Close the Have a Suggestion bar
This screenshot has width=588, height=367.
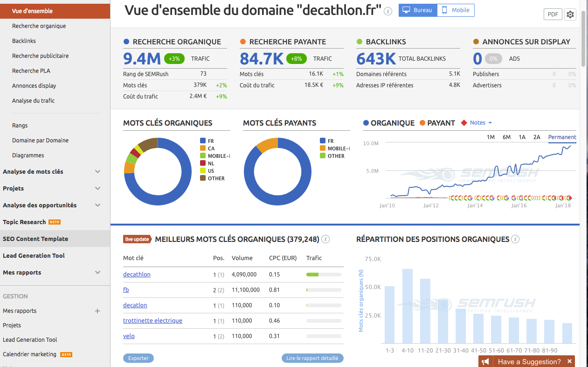tap(569, 361)
